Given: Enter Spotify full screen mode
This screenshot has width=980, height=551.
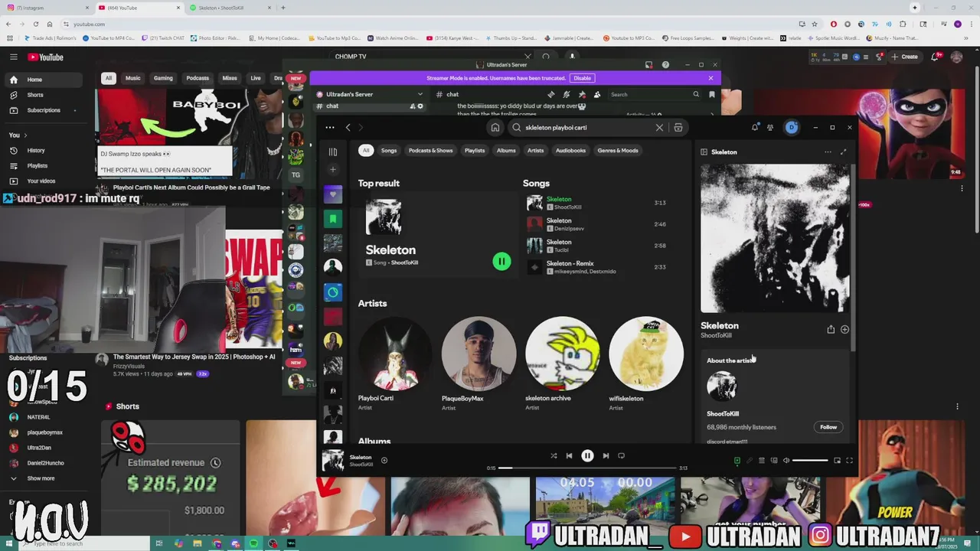Looking at the screenshot, I should click(x=849, y=461).
